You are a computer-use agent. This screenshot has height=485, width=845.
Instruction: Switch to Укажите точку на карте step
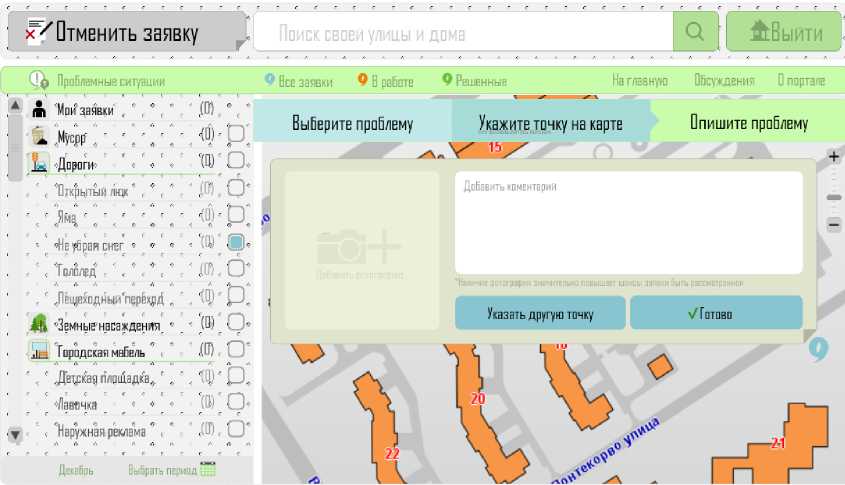[x=550, y=123]
